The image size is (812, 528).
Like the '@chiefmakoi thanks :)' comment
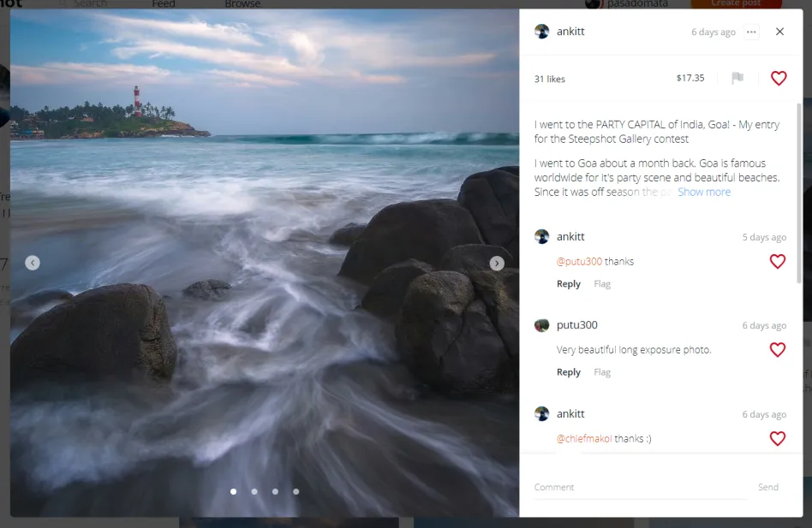tap(777, 438)
